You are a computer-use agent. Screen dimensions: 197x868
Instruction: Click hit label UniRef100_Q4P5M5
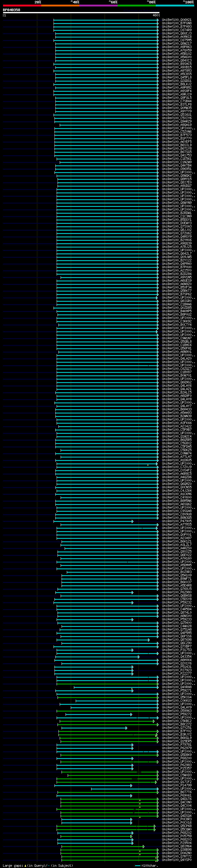tap(176, 633)
